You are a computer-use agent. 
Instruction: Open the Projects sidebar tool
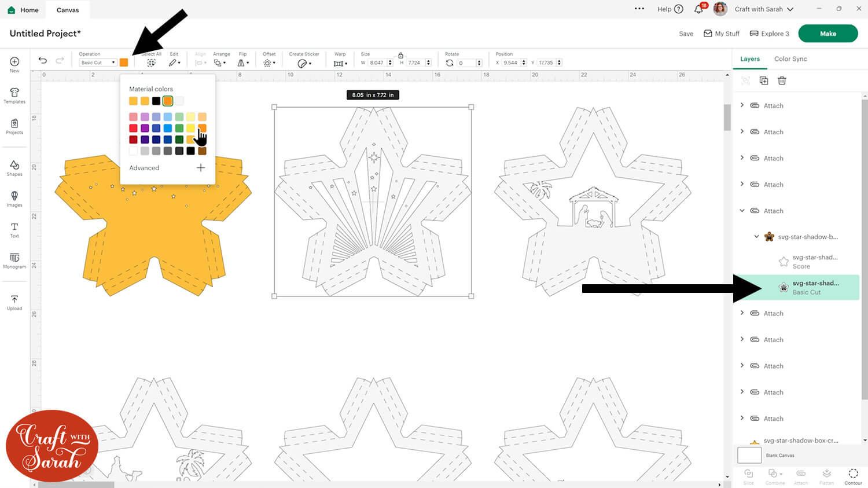pyautogui.click(x=14, y=123)
